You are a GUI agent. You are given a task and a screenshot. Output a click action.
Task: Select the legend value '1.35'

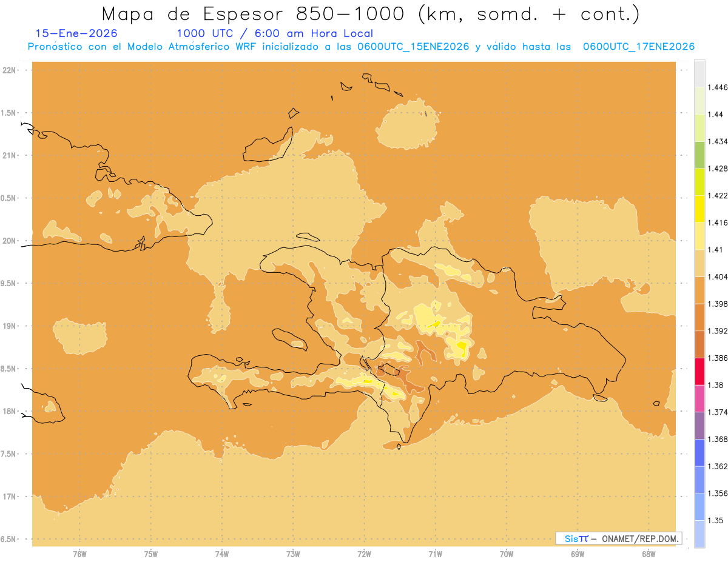tap(716, 520)
